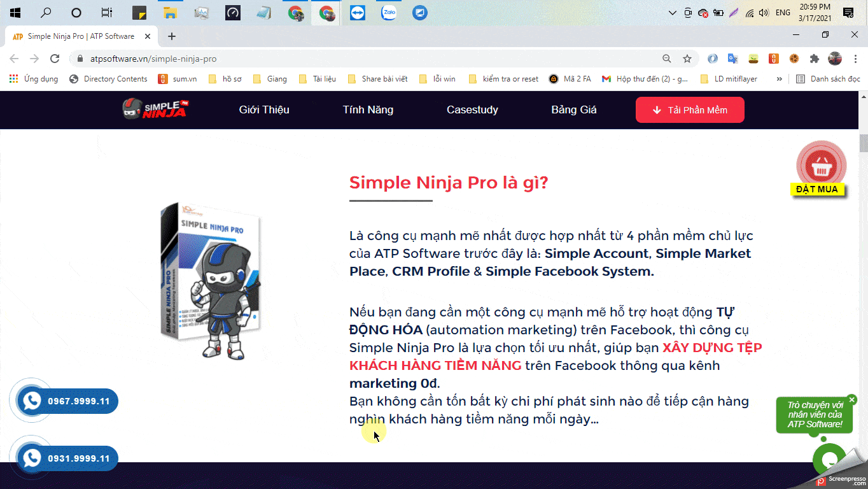Open the bookmarks overflow chevron
This screenshot has width=868, height=489.
[x=779, y=78]
